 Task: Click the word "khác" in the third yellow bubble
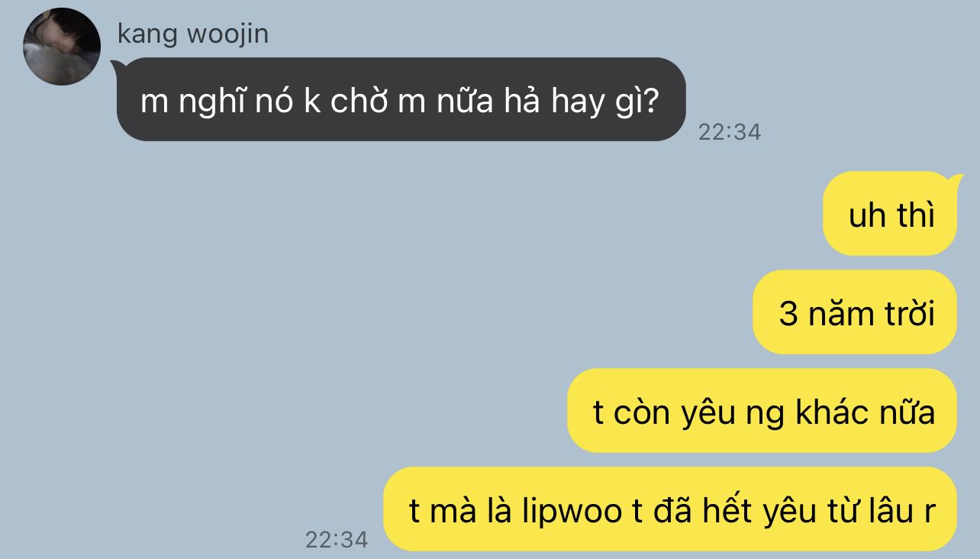tap(832, 412)
